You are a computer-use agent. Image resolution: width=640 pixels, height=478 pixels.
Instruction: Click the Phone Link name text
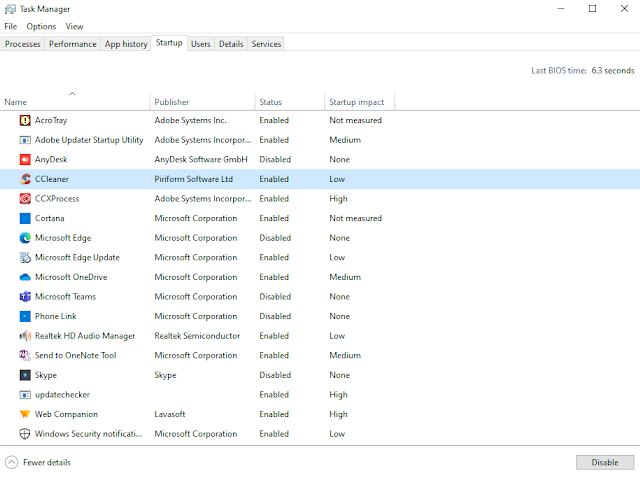(56, 316)
